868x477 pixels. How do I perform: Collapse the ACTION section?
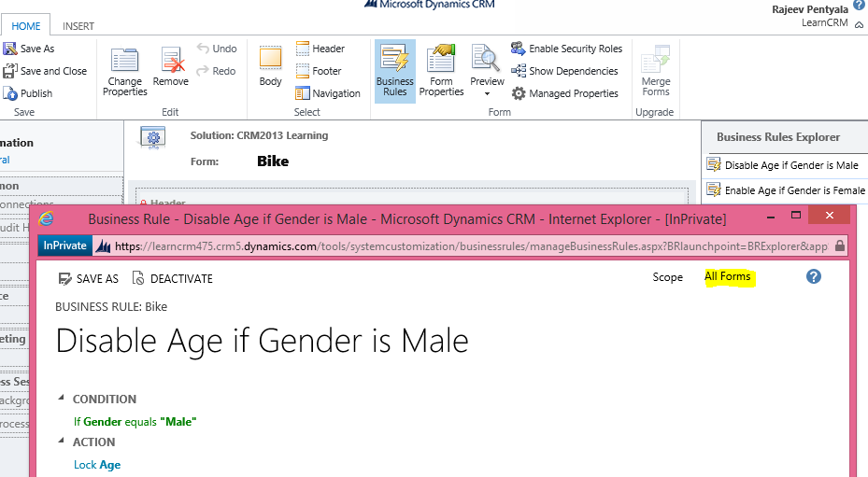pyautogui.click(x=62, y=442)
